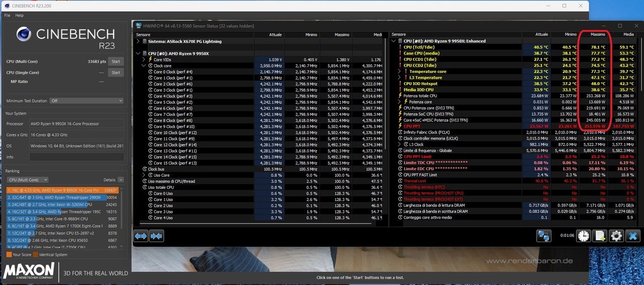Expand the Potenza core group

coord(399,102)
